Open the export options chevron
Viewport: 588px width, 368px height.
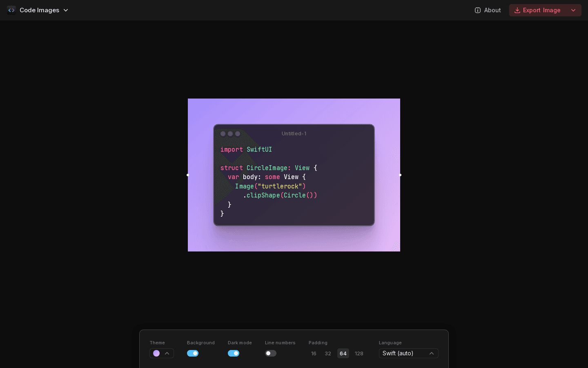click(x=573, y=10)
